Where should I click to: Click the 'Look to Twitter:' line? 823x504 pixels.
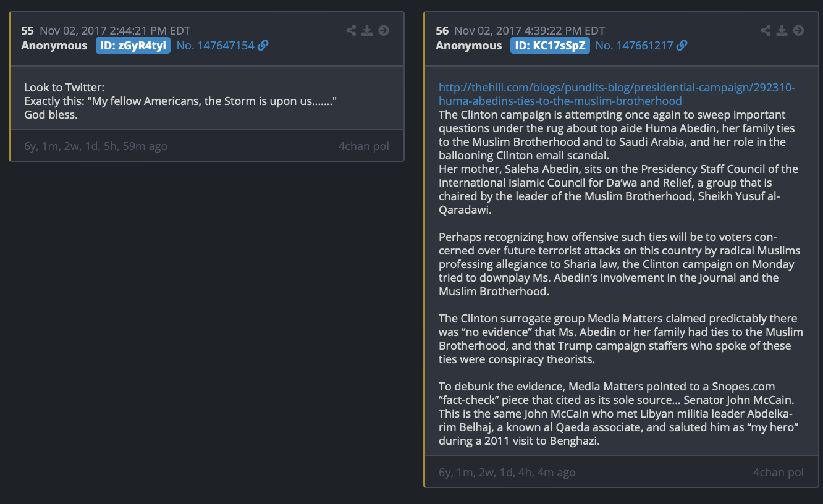pos(64,88)
